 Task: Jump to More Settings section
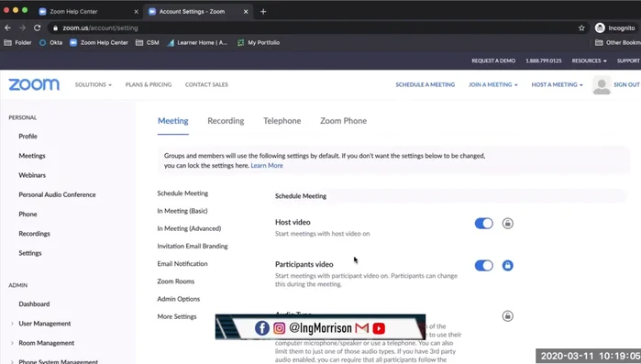pos(177,316)
